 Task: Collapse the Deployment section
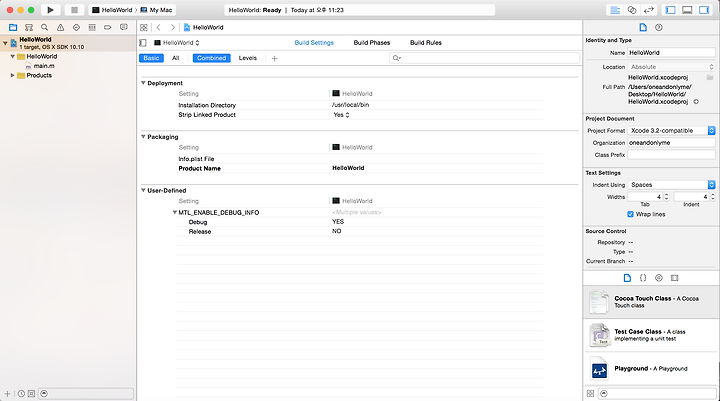[143, 83]
